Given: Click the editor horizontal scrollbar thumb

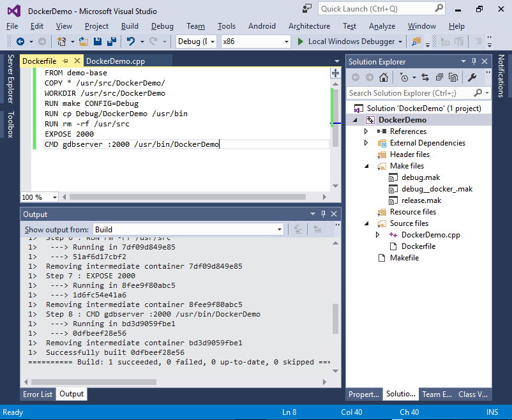Looking at the screenshot, I should [x=188, y=197].
